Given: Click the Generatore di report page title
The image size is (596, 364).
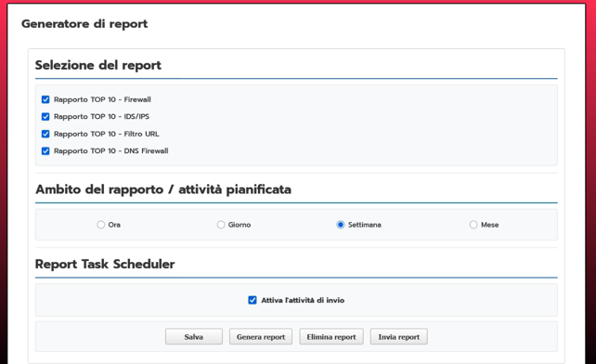Looking at the screenshot, I should (84, 24).
